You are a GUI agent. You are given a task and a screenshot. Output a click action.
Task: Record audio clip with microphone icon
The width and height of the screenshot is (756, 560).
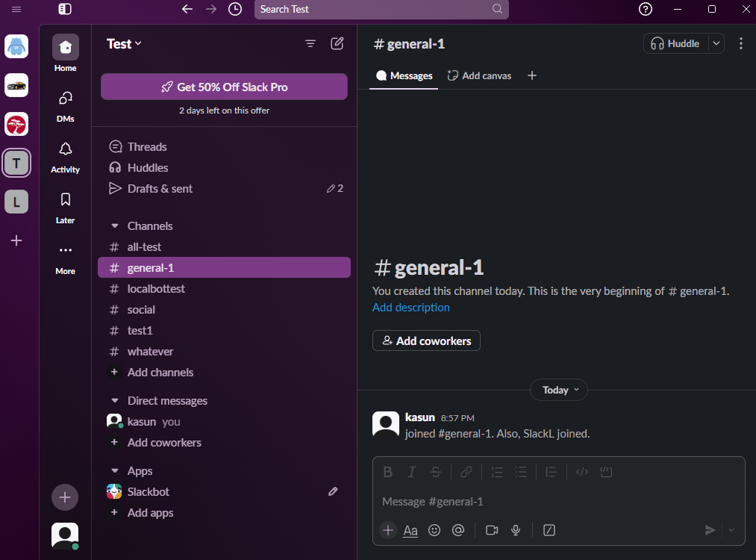516,530
